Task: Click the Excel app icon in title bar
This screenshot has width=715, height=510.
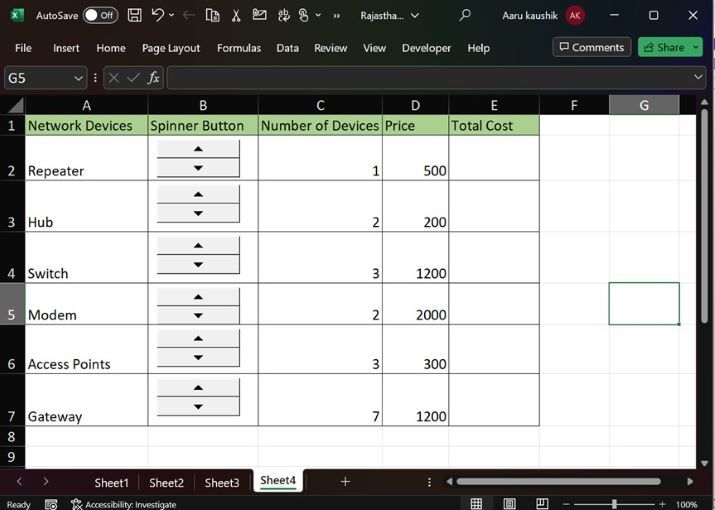Action: click(17, 15)
